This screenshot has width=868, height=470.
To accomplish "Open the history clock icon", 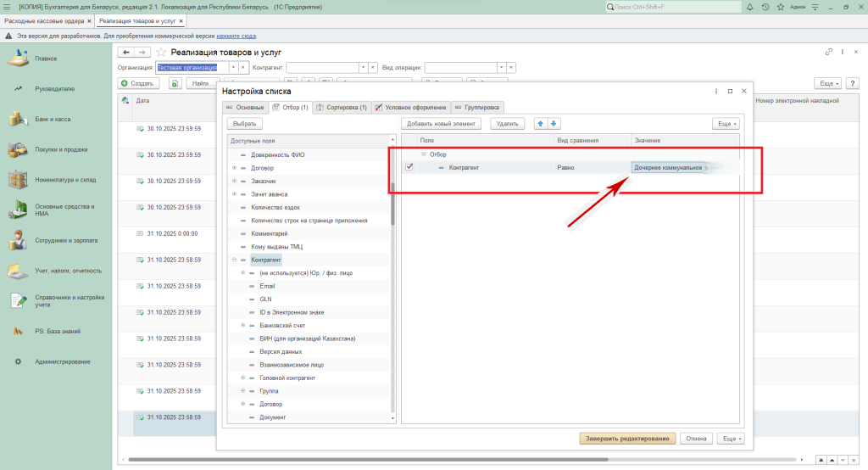I will click(765, 7).
